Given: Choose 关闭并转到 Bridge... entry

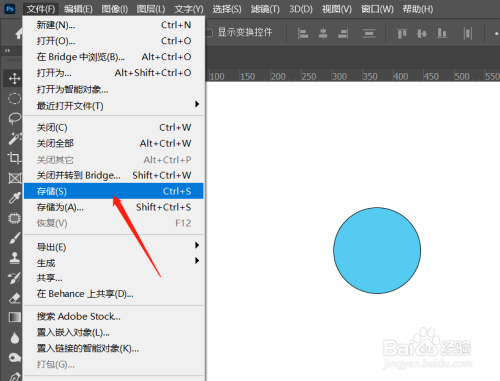Looking at the screenshot, I should point(114,175).
